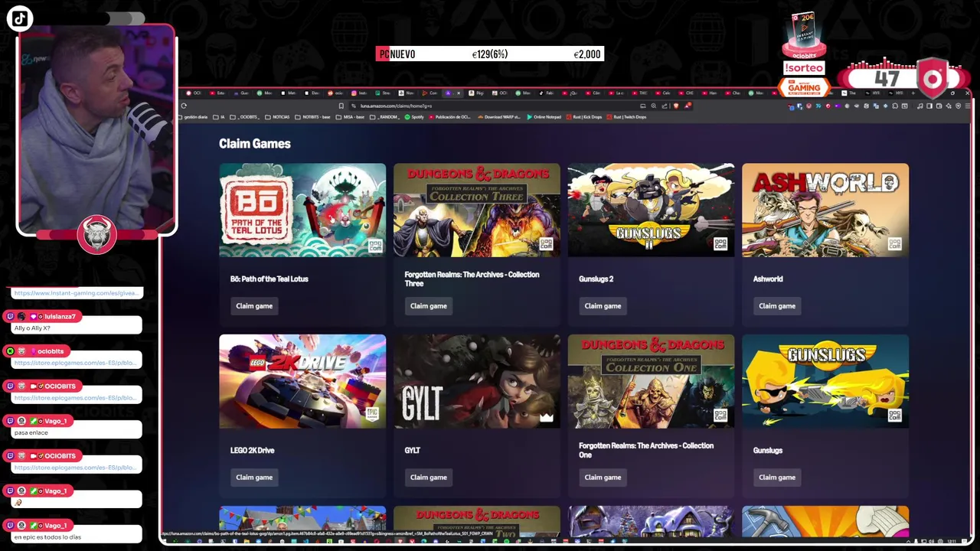Open the yellow Gunslugs cover art
980x551 pixels.
[x=825, y=381]
